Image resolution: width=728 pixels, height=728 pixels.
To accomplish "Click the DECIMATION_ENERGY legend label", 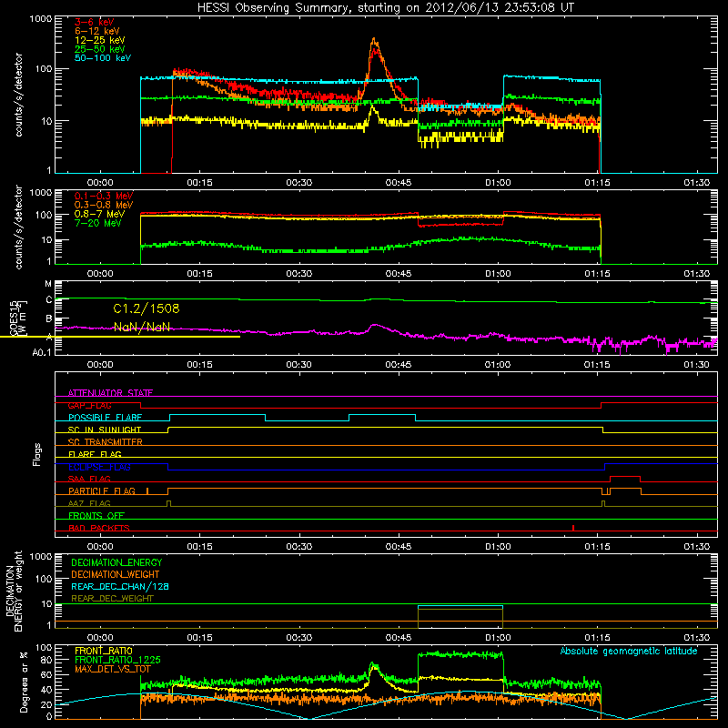I will (116, 562).
